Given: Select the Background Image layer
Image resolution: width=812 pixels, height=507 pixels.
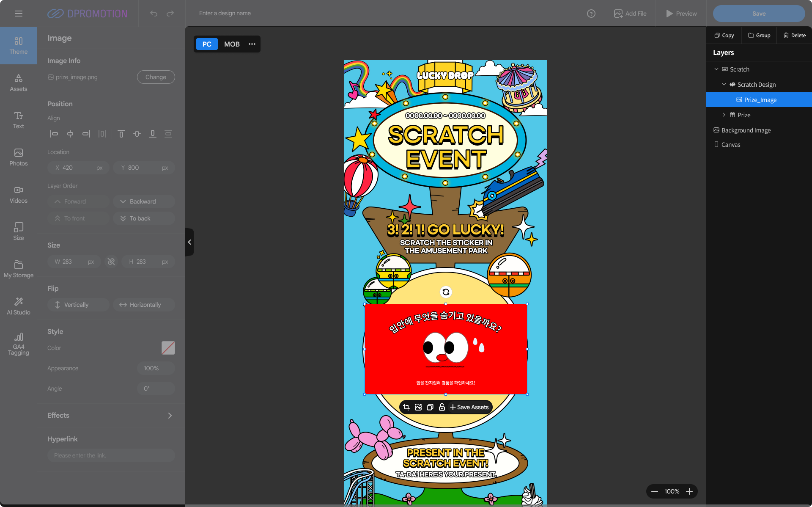Looking at the screenshot, I should coord(746,130).
